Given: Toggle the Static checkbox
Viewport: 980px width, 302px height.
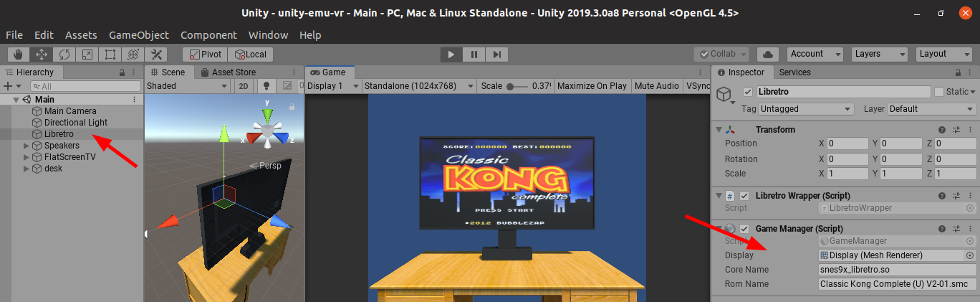Looking at the screenshot, I should [x=939, y=92].
